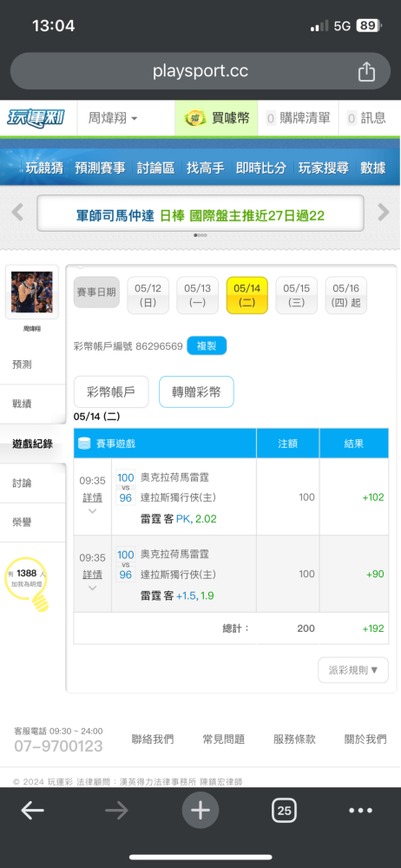Select the 05/13 (一) date tab
The image size is (401, 868).
(198, 295)
